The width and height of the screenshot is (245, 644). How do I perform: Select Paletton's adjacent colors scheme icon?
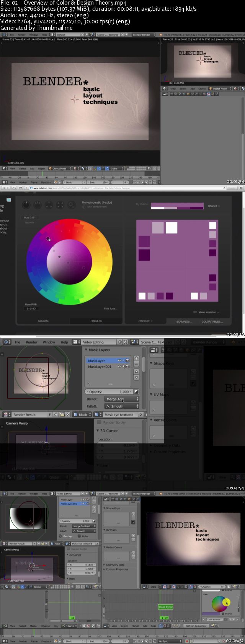tap(37, 205)
